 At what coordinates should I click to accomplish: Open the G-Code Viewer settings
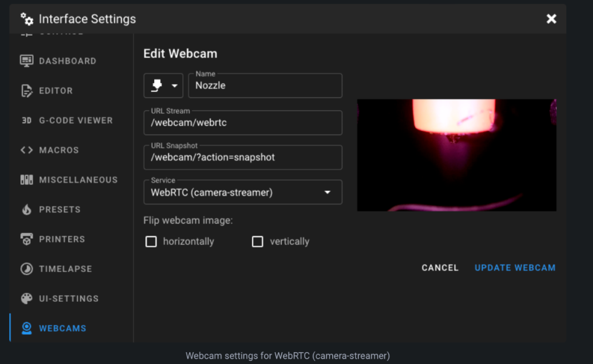pyautogui.click(x=26, y=120)
